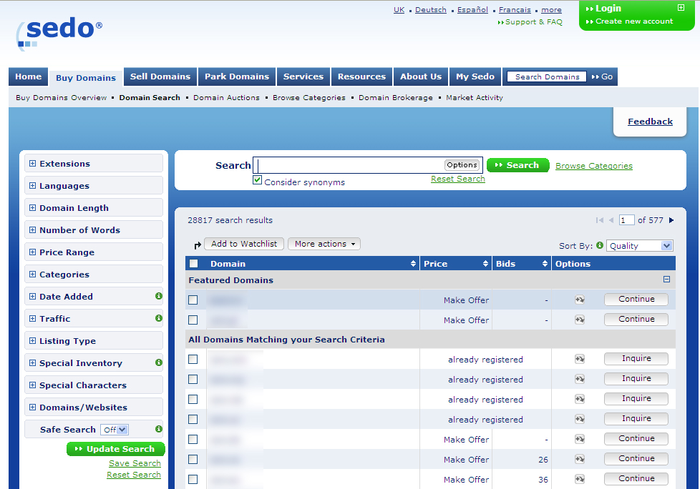700x489 pixels.
Task: Click expand icon on the Login box
Action: 681,8
